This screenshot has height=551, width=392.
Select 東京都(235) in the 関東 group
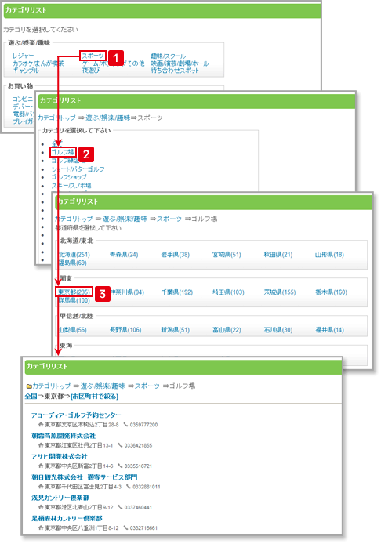[x=74, y=292]
